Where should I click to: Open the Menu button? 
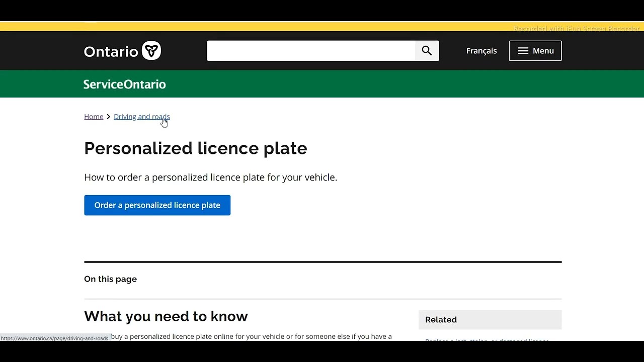point(535,51)
